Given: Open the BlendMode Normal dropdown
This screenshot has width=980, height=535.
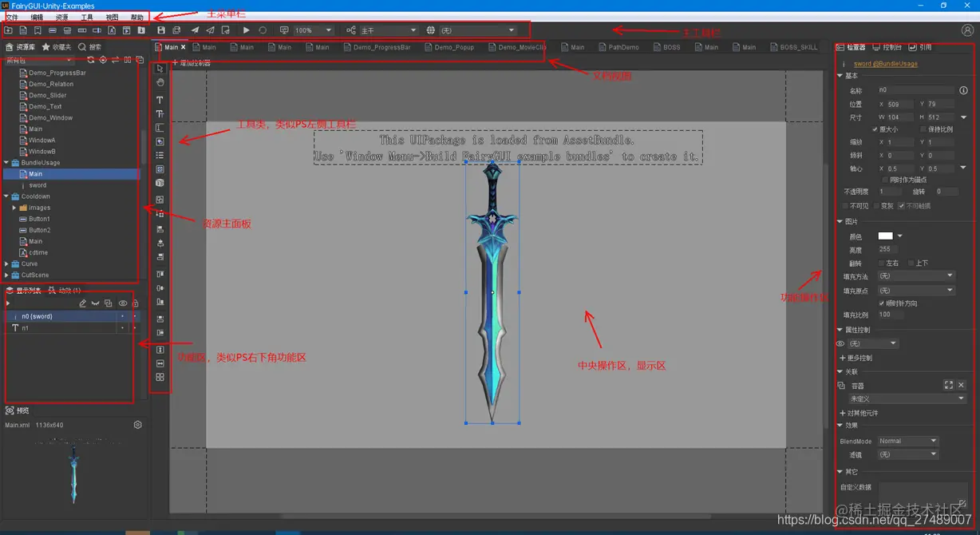Looking at the screenshot, I should (907, 441).
